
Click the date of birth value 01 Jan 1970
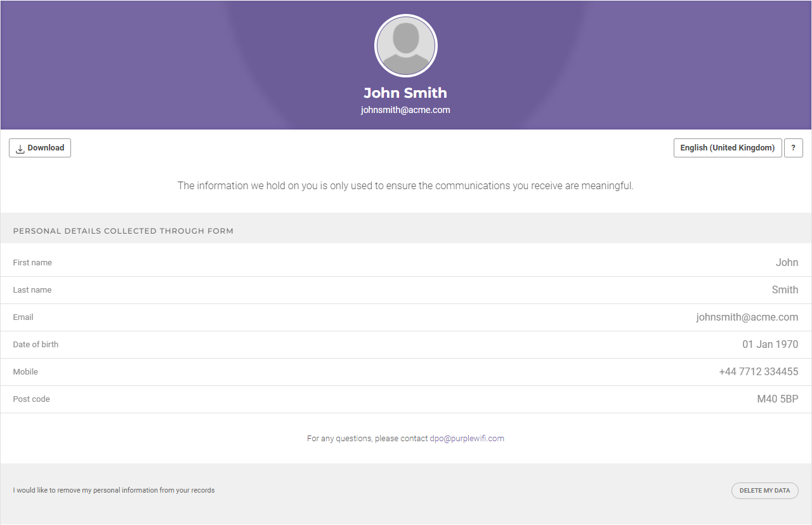click(770, 345)
